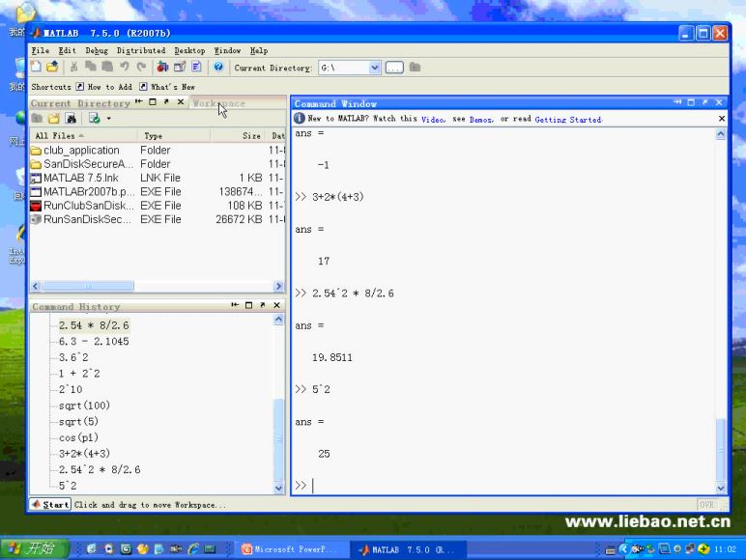Image resolution: width=746 pixels, height=560 pixels.
Task: Open the Windows 开始 start menu
Action: pos(34,549)
